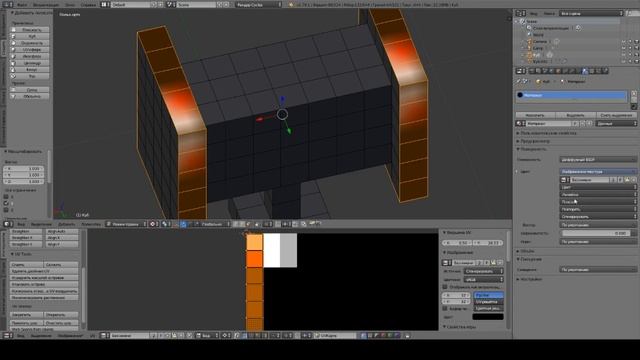Add a material slot with plus
640x360 pixels.
tap(634, 93)
